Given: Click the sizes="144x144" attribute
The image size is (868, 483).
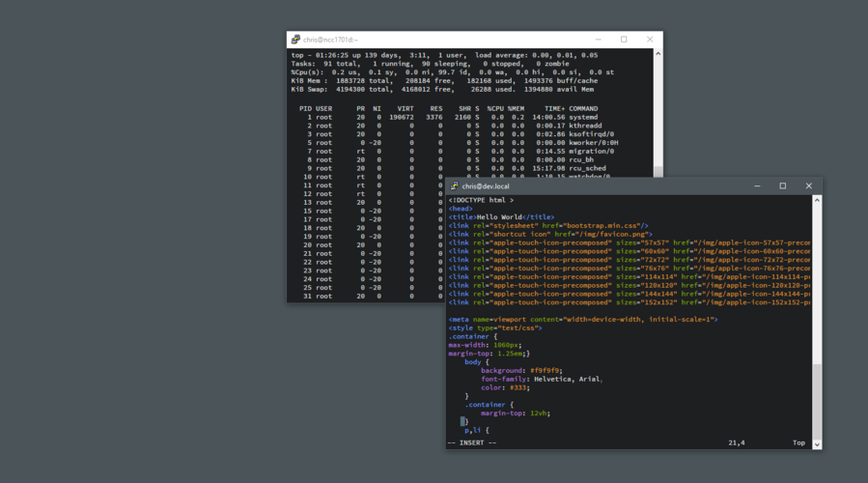Looking at the screenshot, I should (647, 294).
